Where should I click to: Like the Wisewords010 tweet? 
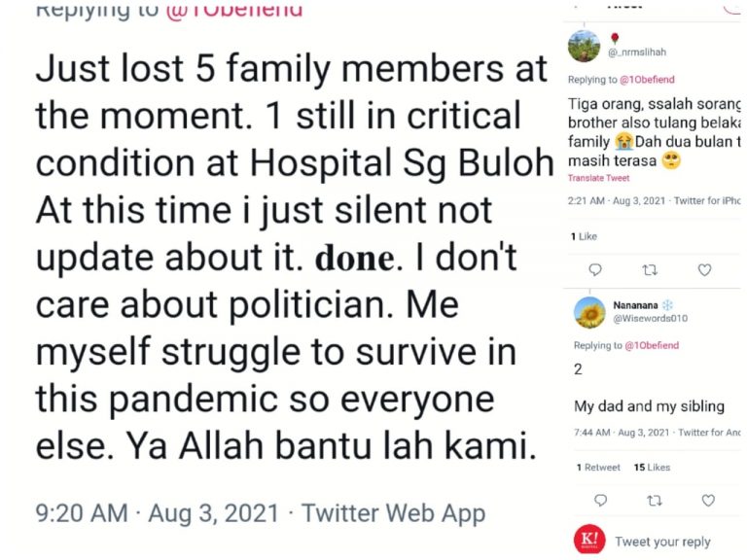pos(708,501)
